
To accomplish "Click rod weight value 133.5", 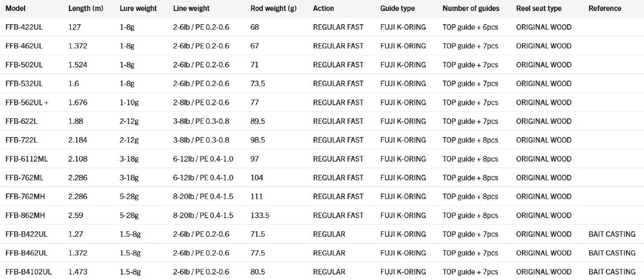I will point(260,215).
